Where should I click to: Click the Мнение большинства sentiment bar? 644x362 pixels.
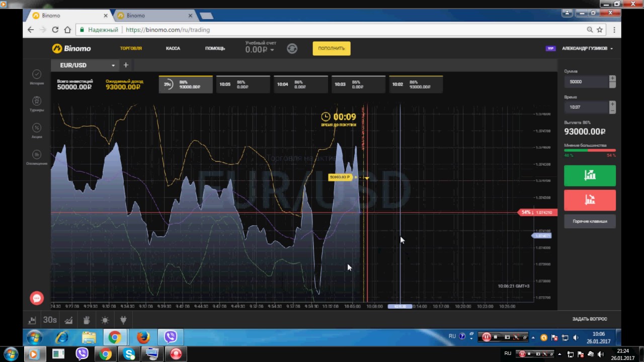(590, 150)
